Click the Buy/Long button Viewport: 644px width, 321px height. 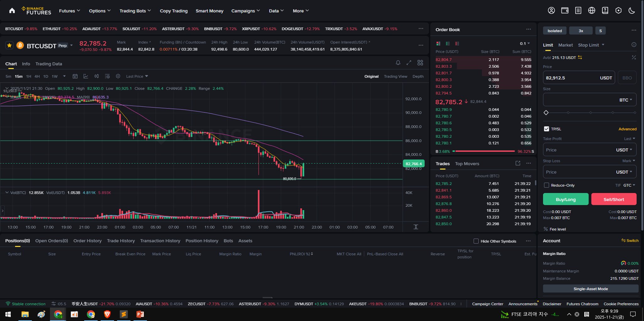pyautogui.click(x=565, y=199)
